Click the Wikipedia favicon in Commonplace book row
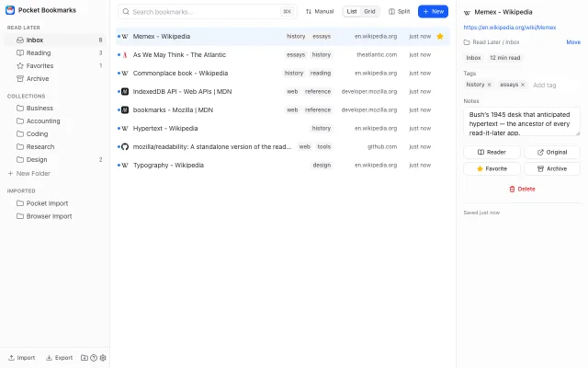588x368 pixels. (125, 74)
